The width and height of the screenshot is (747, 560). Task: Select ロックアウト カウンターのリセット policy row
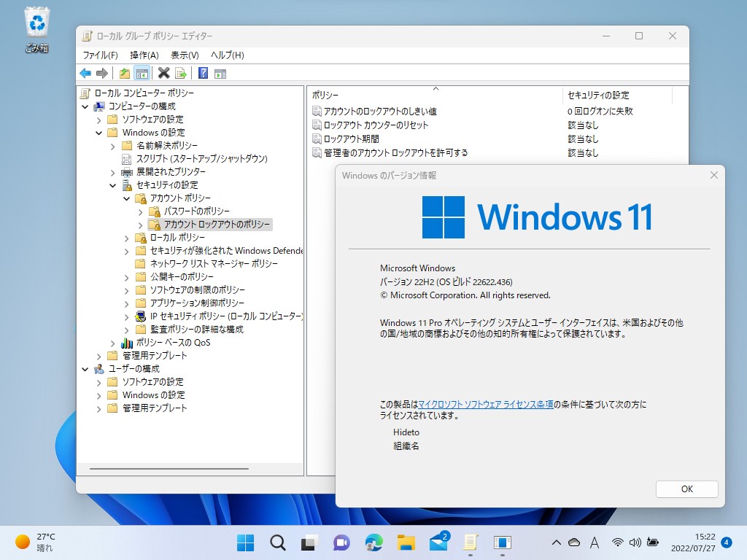click(376, 125)
